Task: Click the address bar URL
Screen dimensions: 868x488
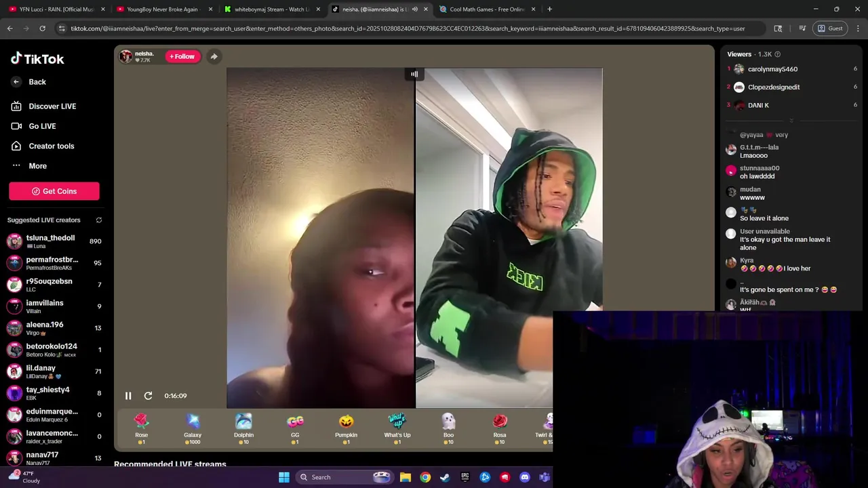Action: [x=408, y=28]
